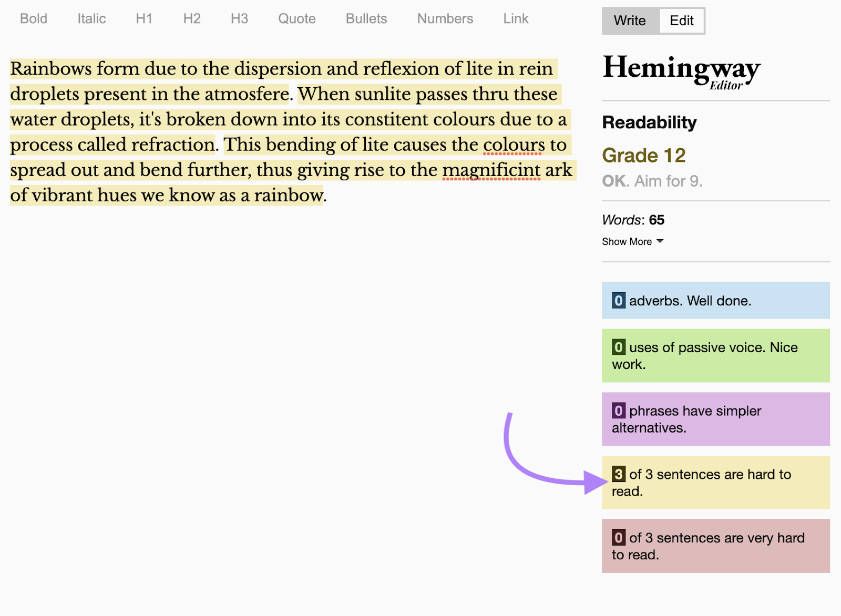Click the misspelled word 'magnificint'
Image resolution: width=841 pixels, height=616 pixels.
click(491, 170)
